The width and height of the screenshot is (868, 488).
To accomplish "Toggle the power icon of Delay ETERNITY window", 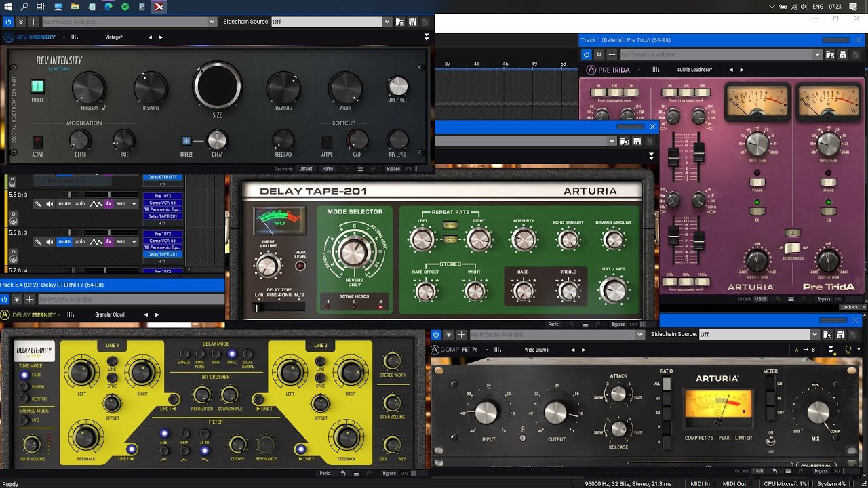I will pyautogui.click(x=5, y=299).
